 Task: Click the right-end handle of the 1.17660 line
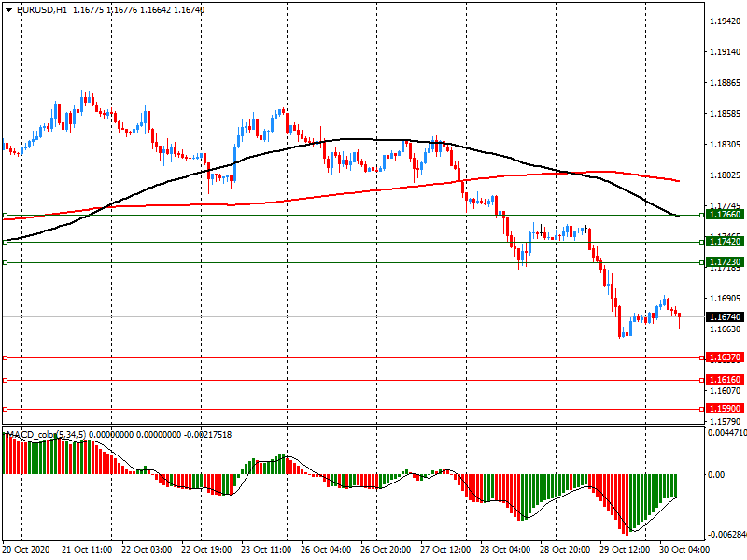[702, 216]
